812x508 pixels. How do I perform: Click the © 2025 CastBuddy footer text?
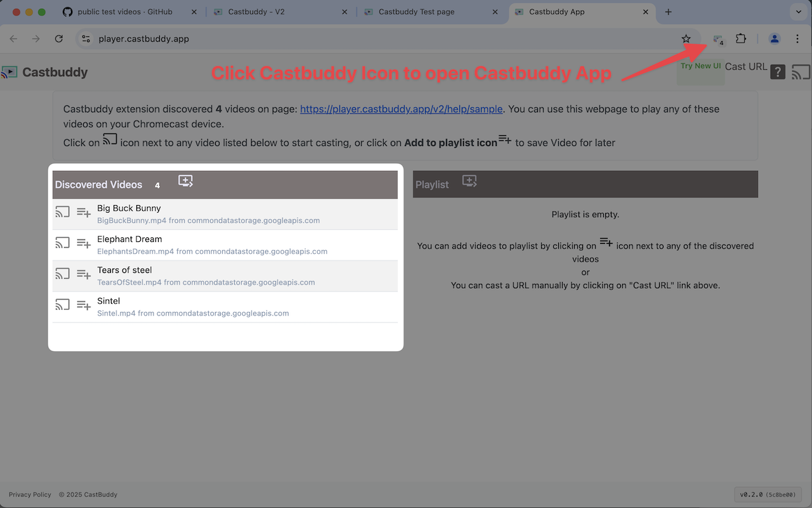(88, 495)
